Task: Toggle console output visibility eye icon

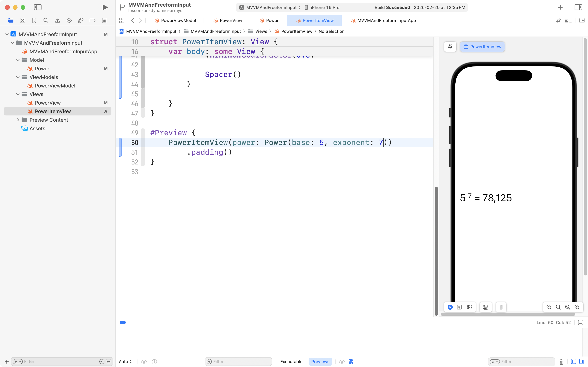Action: click(x=342, y=362)
